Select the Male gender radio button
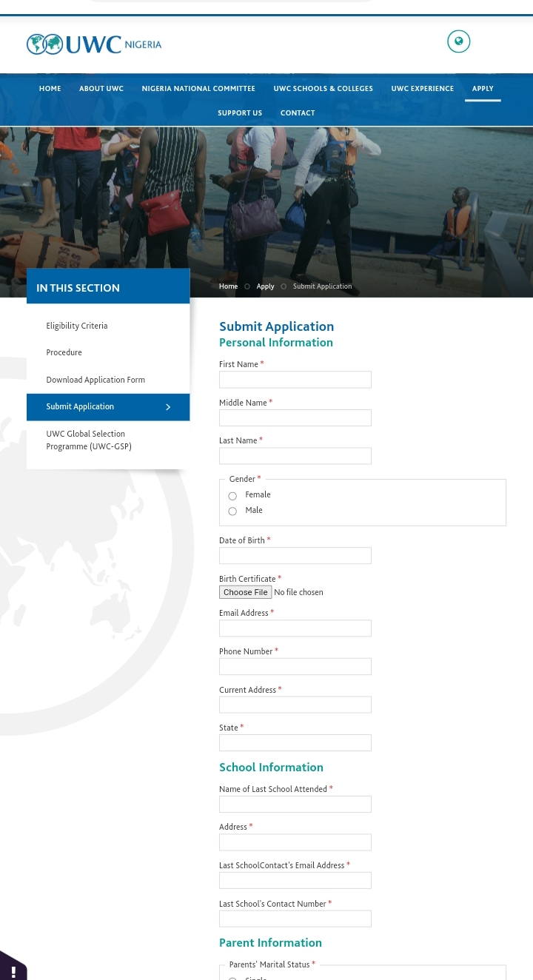The width and height of the screenshot is (533, 980). click(x=232, y=511)
